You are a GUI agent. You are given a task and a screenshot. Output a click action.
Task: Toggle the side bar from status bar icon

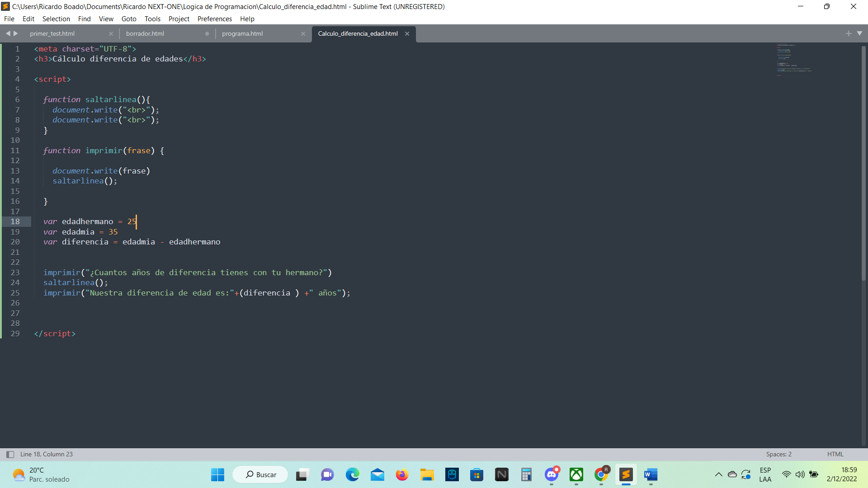click(x=10, y=455)
